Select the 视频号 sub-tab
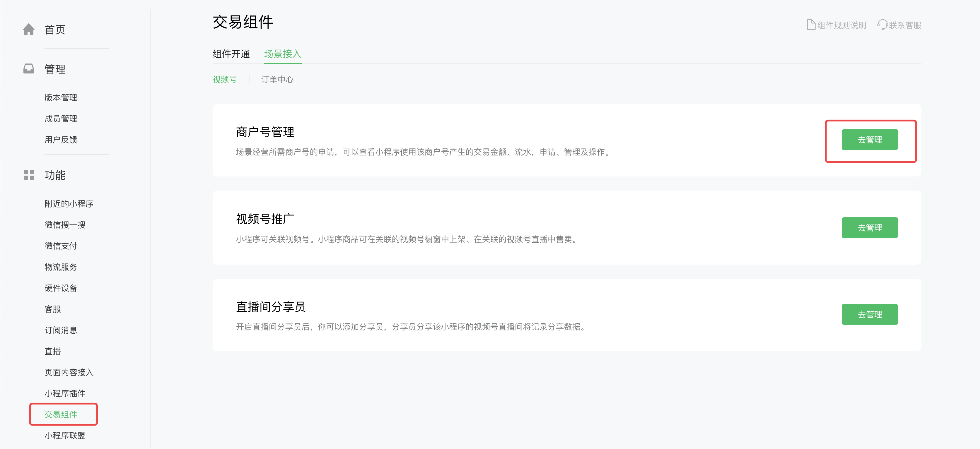The image size is (980, 449). pyautogui.click(x=224, y=79)
